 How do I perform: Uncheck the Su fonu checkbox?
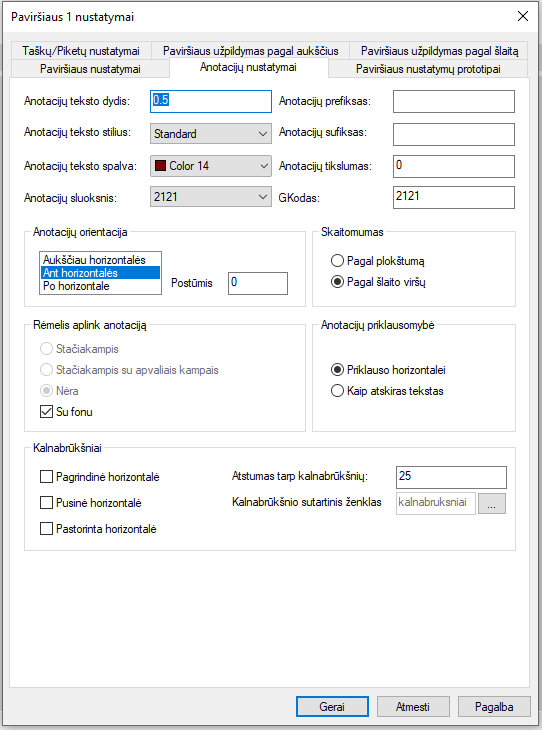[46, 412]
